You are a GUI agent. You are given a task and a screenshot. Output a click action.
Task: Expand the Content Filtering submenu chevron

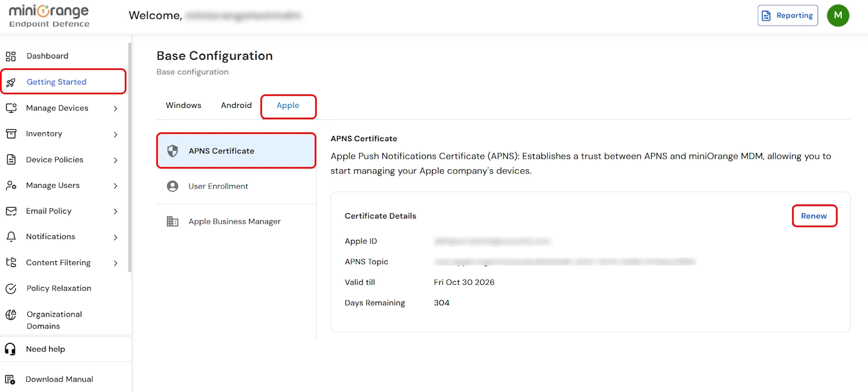tap(116, 263)
